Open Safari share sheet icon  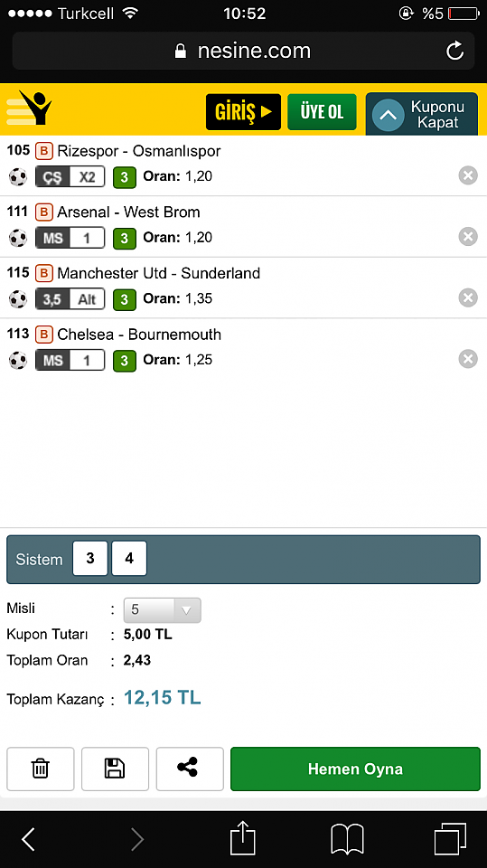243,839
